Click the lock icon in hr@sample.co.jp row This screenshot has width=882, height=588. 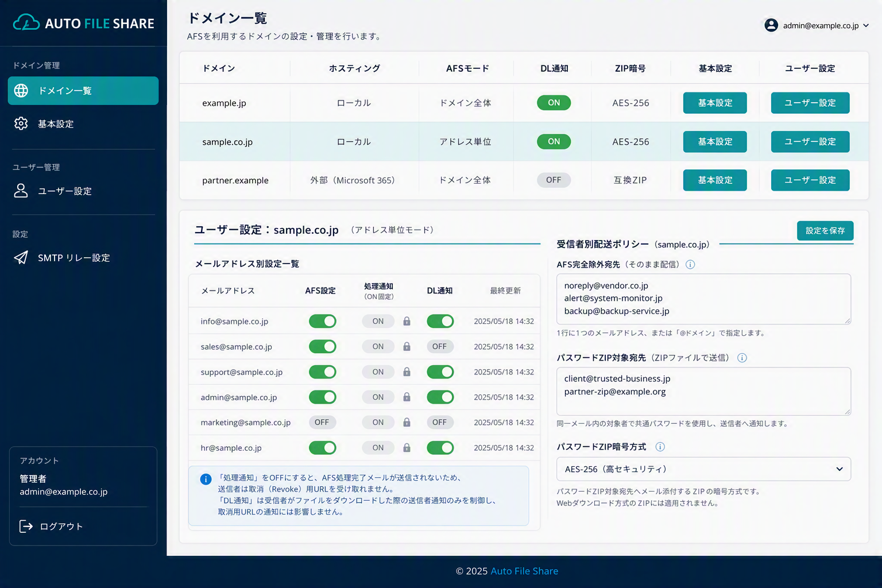click(407, 447)
